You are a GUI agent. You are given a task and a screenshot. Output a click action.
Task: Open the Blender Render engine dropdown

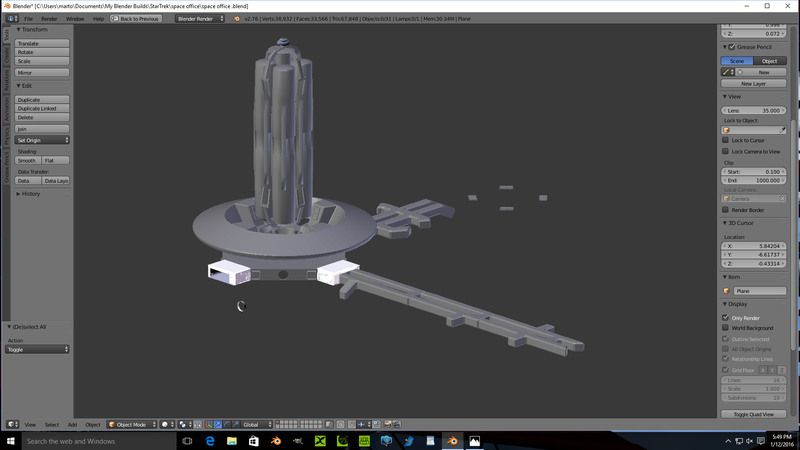tap(199, 19)
